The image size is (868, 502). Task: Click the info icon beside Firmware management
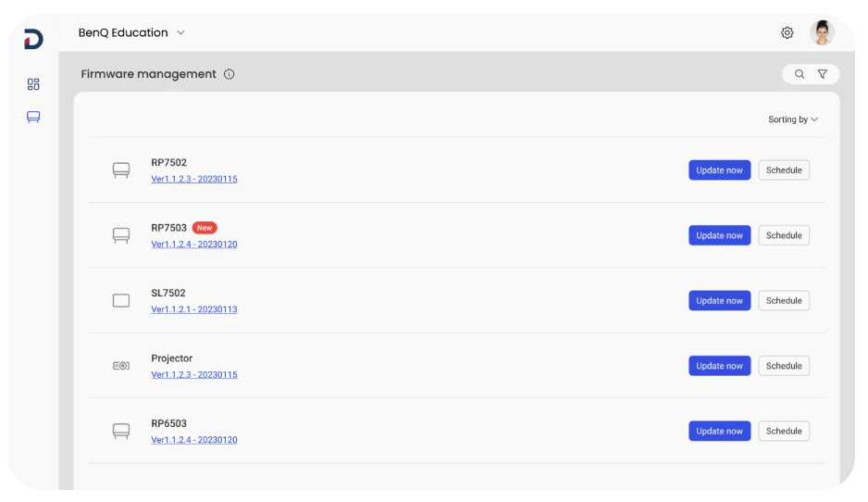(229, 74)
